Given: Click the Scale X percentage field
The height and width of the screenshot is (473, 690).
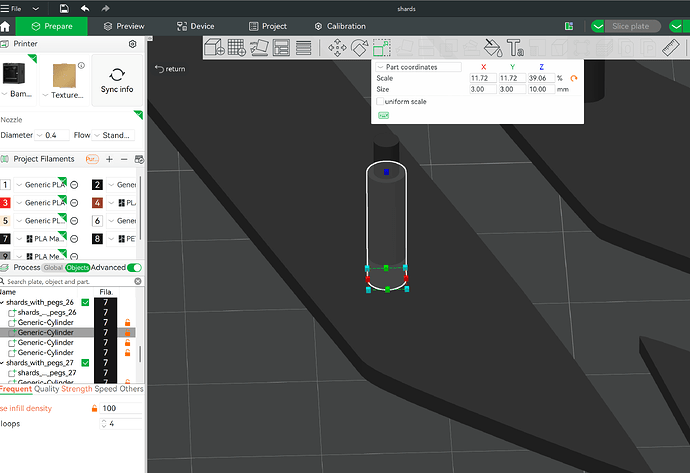Looking at the screenshot, I should [x=483, y=78].
